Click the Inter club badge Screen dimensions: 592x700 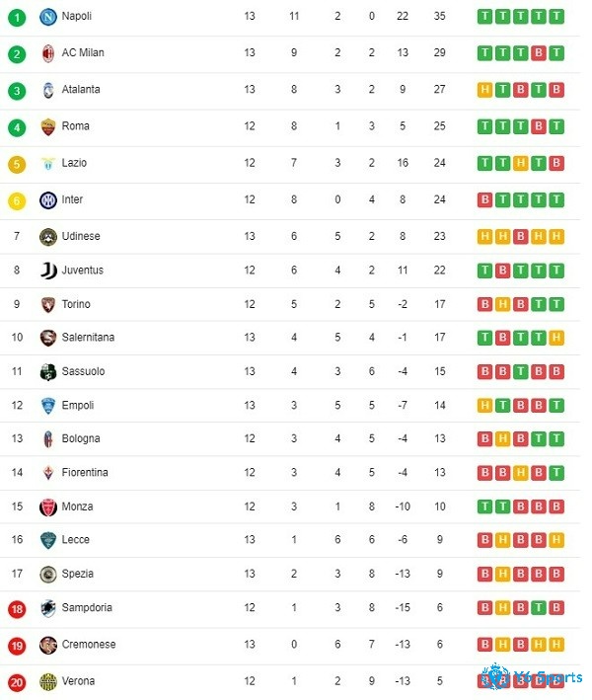pyautogui.click(x=48, y=200)
